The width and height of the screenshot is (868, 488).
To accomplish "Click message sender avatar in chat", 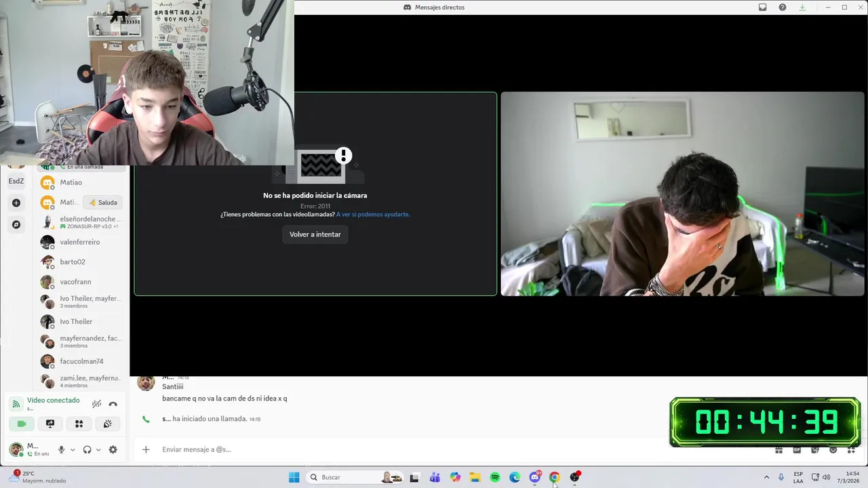I will [146, 382].
